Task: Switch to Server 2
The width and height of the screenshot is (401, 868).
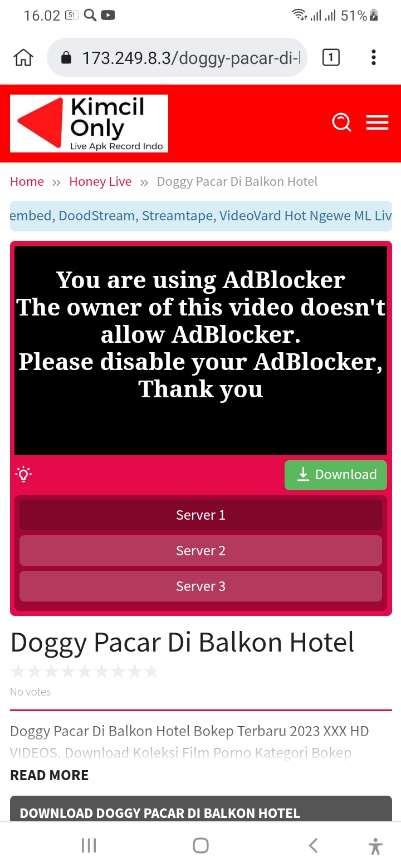Action: click(x=200, y=550)
